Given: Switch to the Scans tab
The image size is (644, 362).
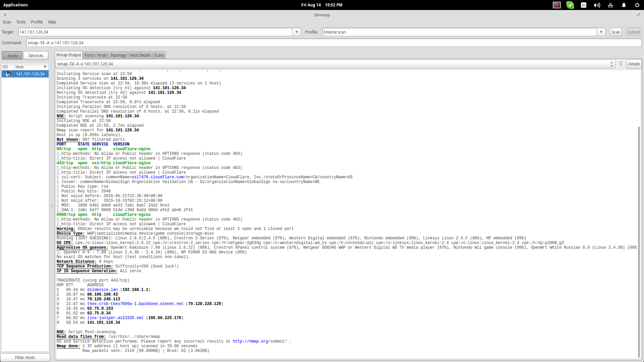Looking at the screenshot, I should (x=159, y=55).
